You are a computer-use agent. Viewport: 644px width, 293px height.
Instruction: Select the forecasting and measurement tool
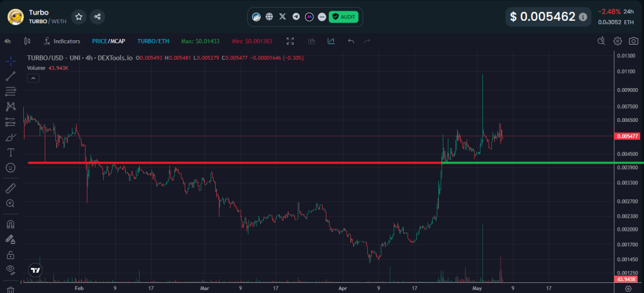11,122
